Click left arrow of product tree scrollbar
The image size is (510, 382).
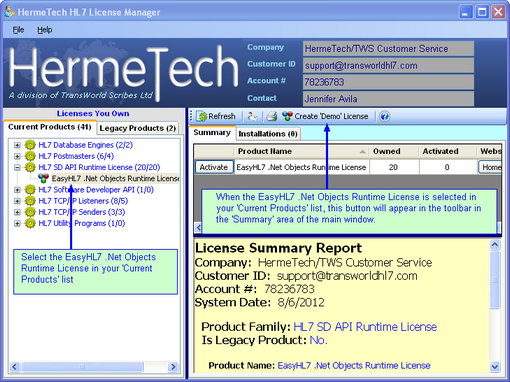[15, 367]
